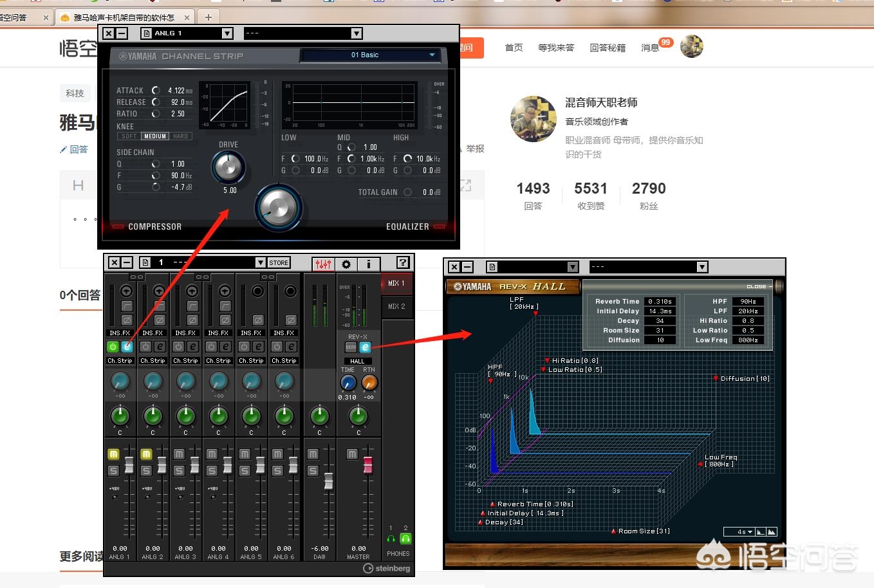The width and height of the screenshot is (874, 588).
Task: Expand the second REV-X title bar dropdown
Action: [x=702, y=267]
